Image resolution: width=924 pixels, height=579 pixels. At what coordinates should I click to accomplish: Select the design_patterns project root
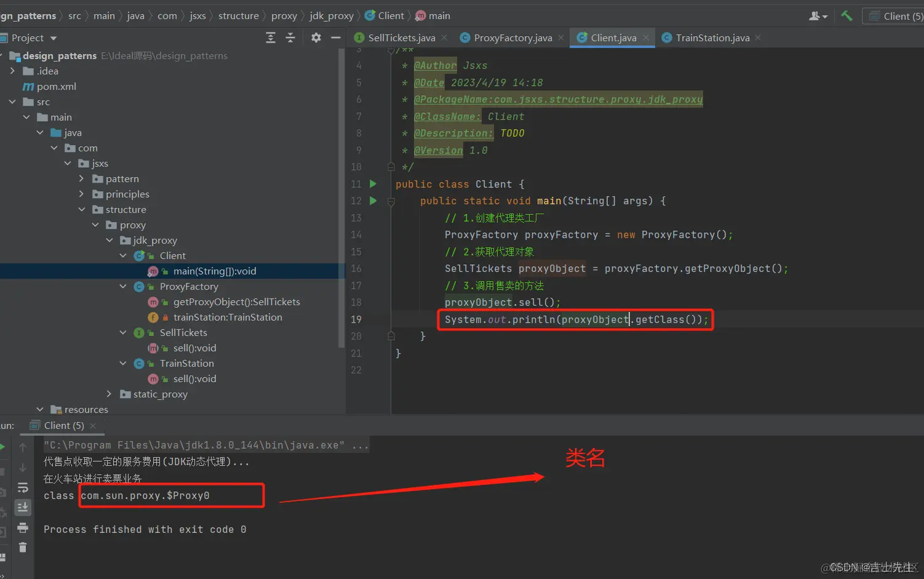coord(60,56)
